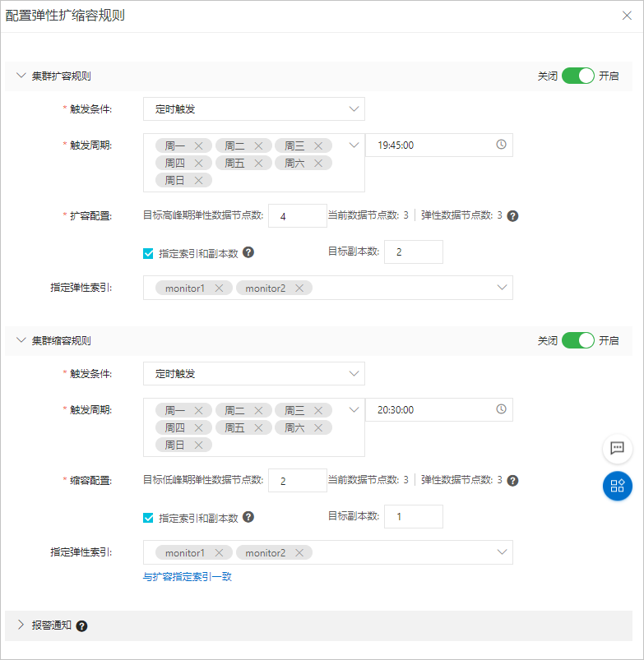644x660 pixels.
Task: Toggle the 集群缩容规则 enable switch
Action: tap(578, 340)
